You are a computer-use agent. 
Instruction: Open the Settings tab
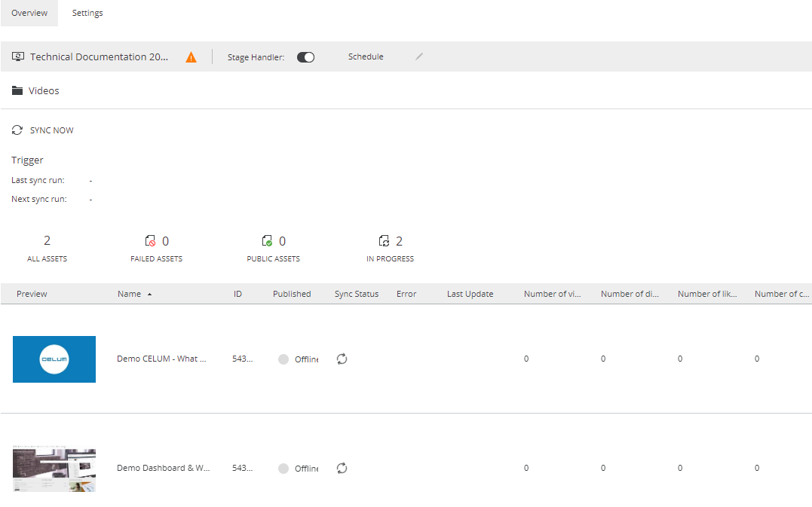[87, 13]
